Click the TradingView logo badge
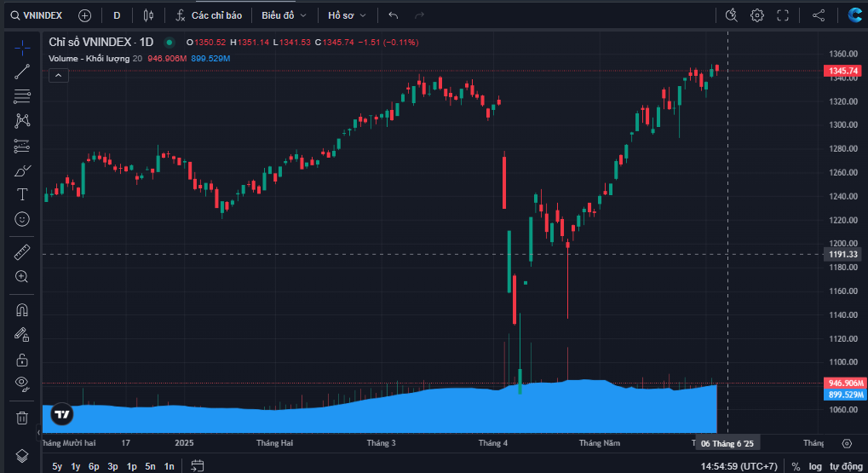The height and width of the screenshot is (473, 868). click(62, 414)
